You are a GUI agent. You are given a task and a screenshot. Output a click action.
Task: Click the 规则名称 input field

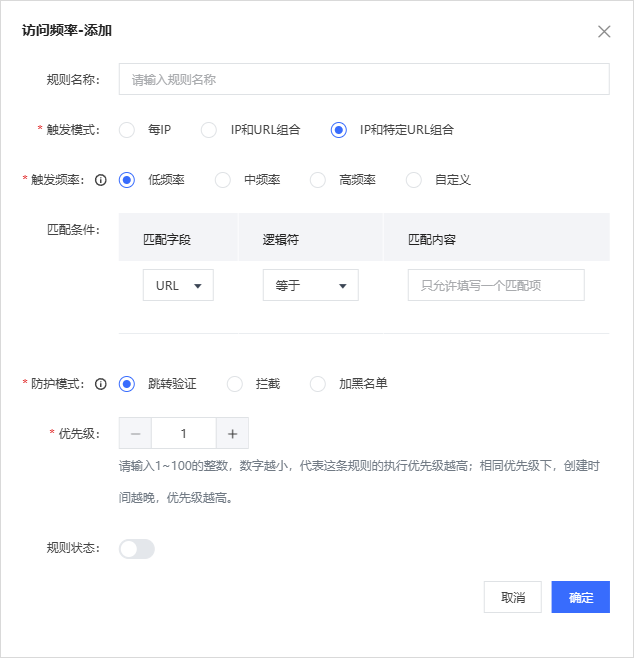[364, 79]
